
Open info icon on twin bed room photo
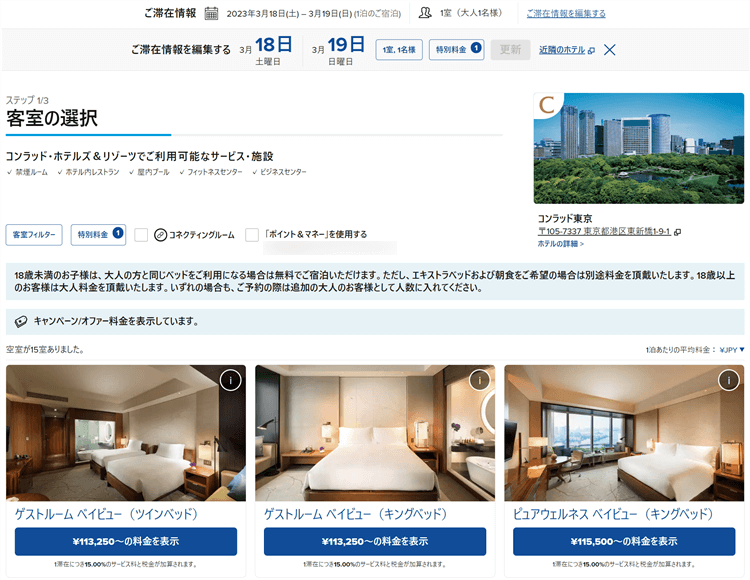pyautogui.click(x=231, y=381)
